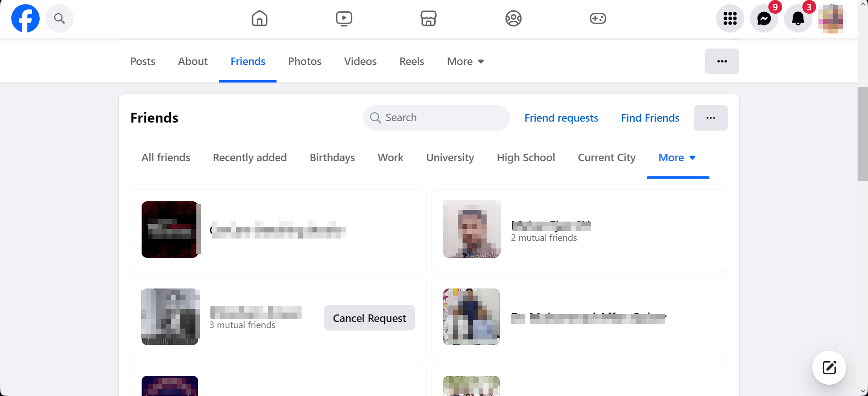868x396 pixels.
Task: Start a new message with compose icon
Action: coord(829,368)
